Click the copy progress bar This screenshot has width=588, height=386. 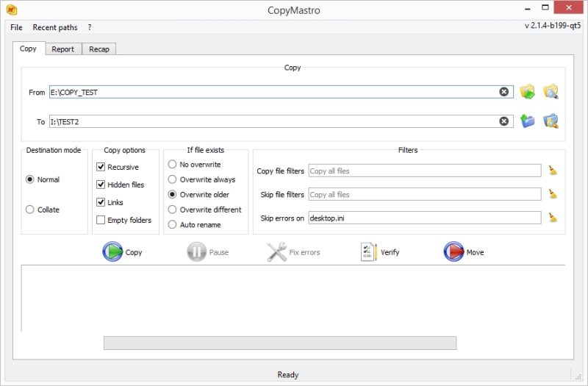click(x=280, y=343)
